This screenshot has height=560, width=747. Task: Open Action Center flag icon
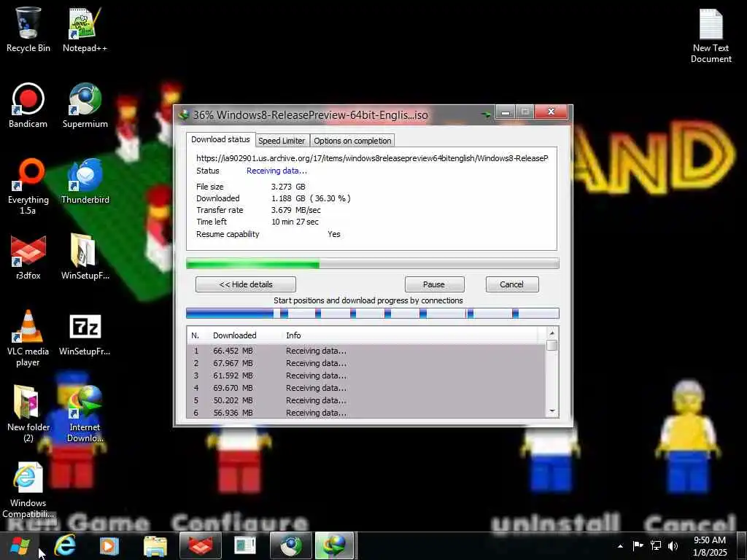638,545
